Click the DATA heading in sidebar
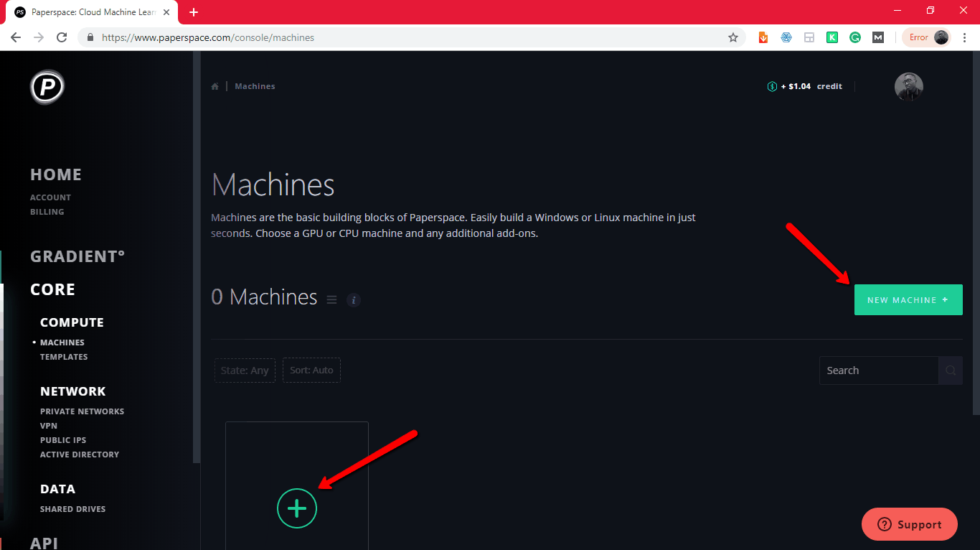This screenshot has width=980, height=550. pyautogui.click(x=57, y=489)
